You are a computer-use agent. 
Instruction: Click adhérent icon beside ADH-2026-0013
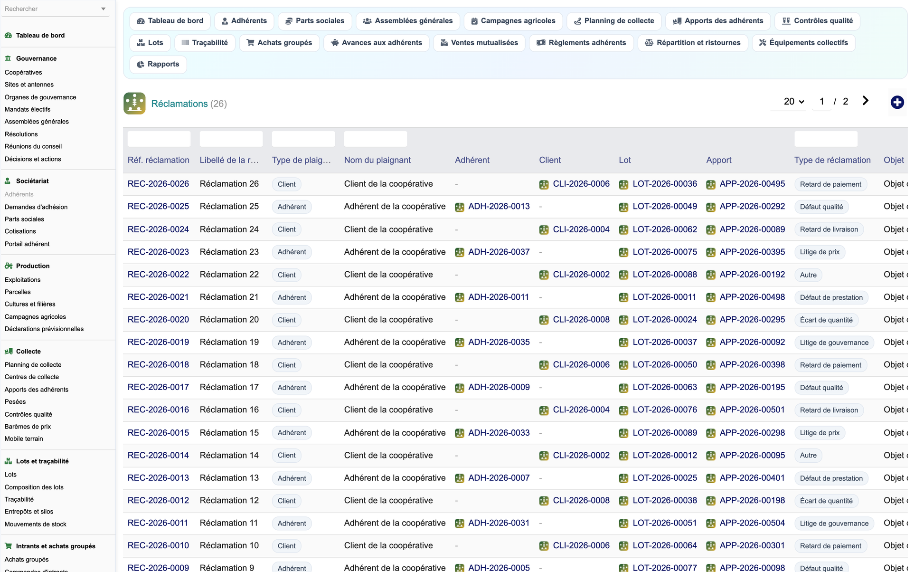click(460, 207)
